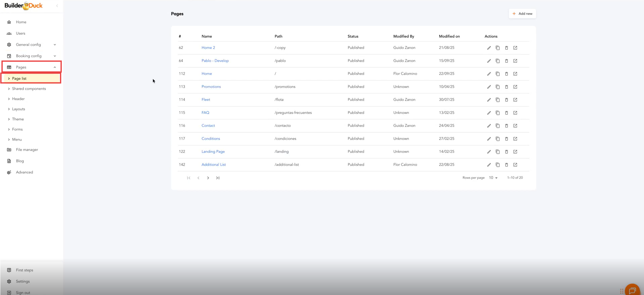
Task: Open the Rows per page dropdown
Action: pos(493,178)
